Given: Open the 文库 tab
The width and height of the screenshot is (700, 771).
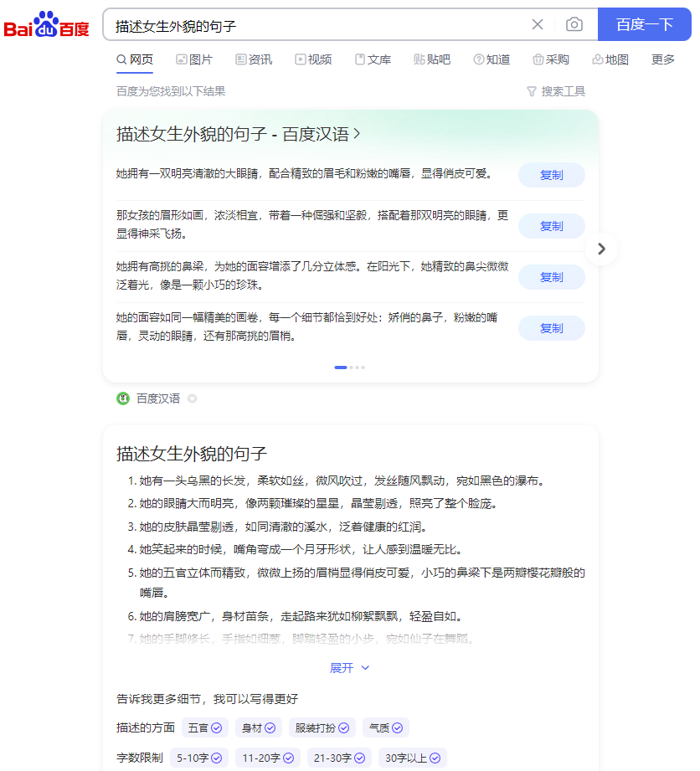Looking at the screenshot, I should click(373, 60).
